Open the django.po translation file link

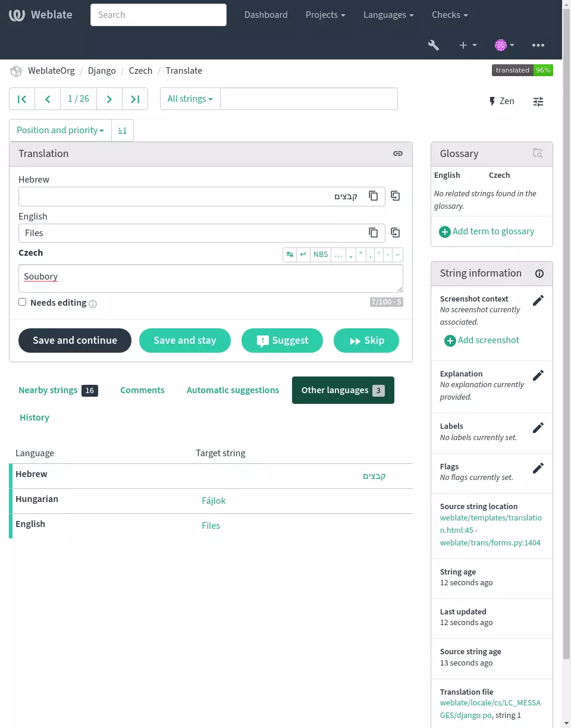tap(490, 708)
